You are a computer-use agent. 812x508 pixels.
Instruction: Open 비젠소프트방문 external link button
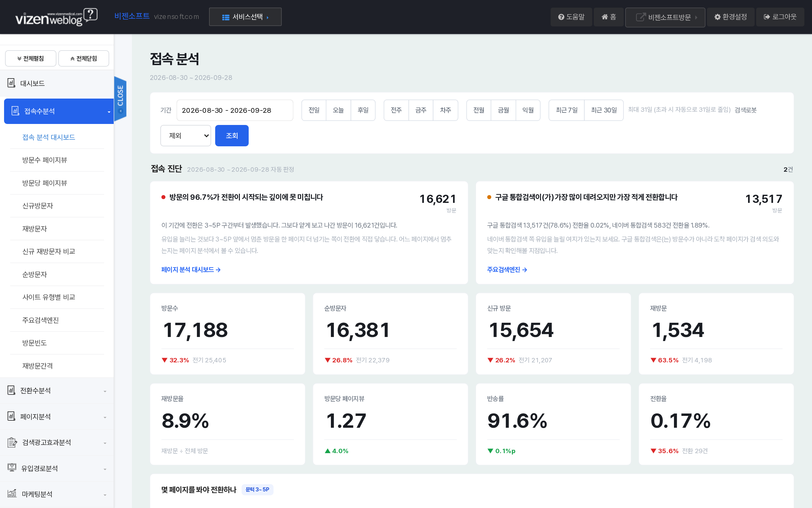pos(665,17)
